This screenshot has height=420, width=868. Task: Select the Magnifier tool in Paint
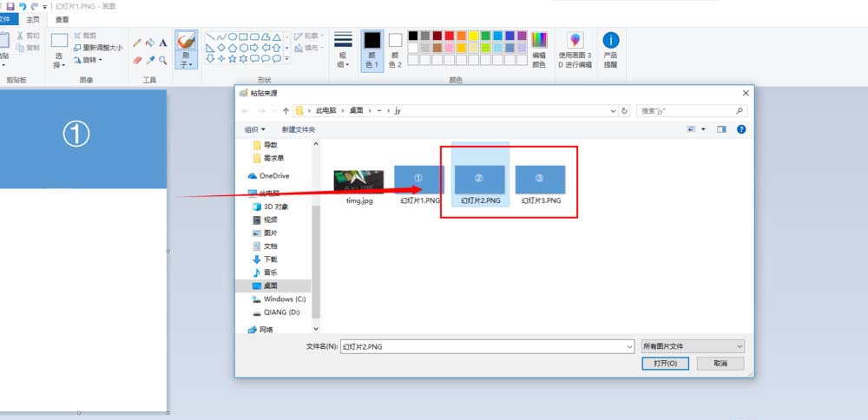pyautogui.click(x=163, y=60)
